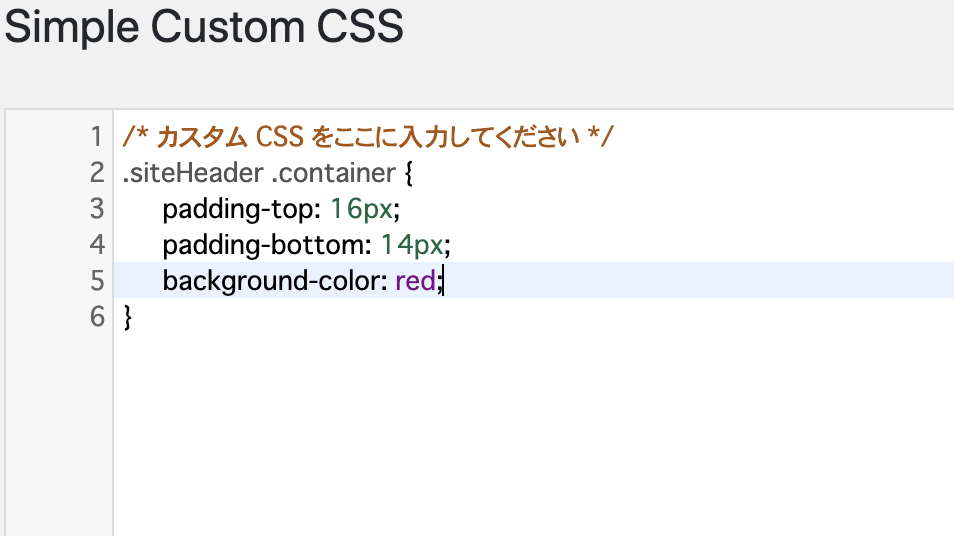Click the .container selector text

(x=333, y=173)
